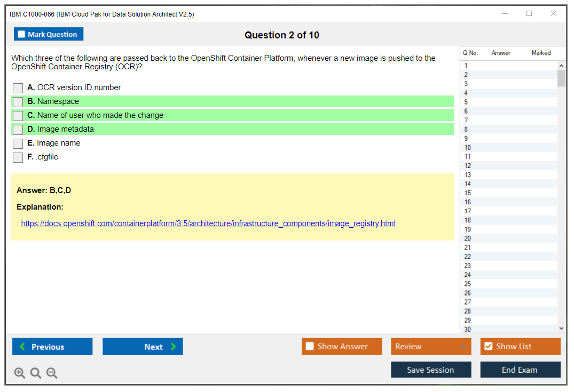Open the docs.openshift.com explanation link
574x392 pixels.
(x=208, y=223)
